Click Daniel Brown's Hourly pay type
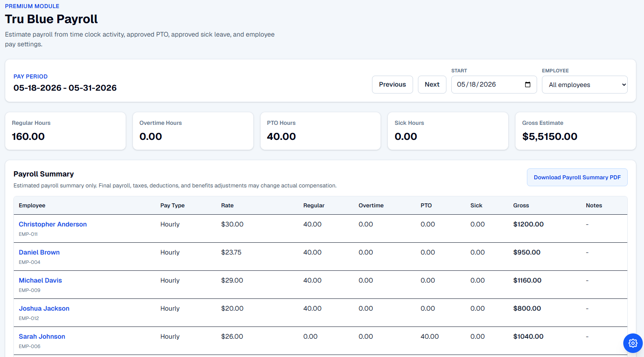644x357 pixels. [170, 253]
